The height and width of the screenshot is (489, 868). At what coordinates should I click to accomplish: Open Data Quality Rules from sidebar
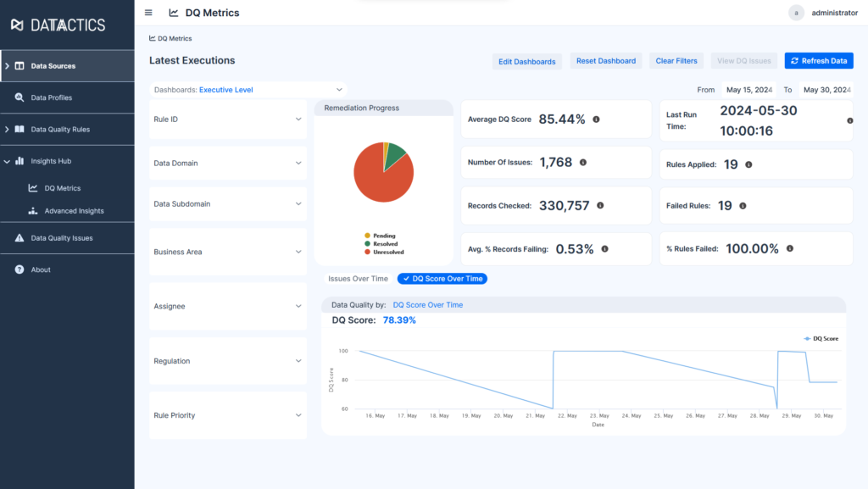[x=21, y=129]
